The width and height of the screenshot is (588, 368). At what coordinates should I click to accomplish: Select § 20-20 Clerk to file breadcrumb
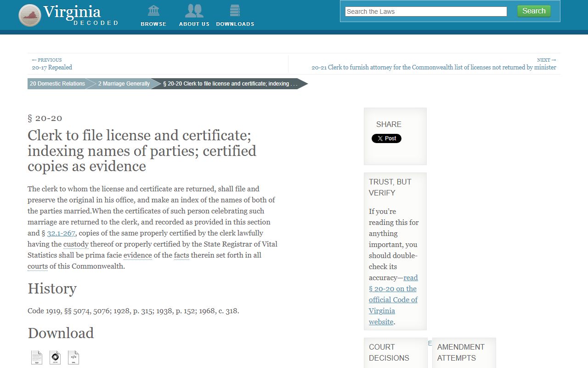click(230, 84)
